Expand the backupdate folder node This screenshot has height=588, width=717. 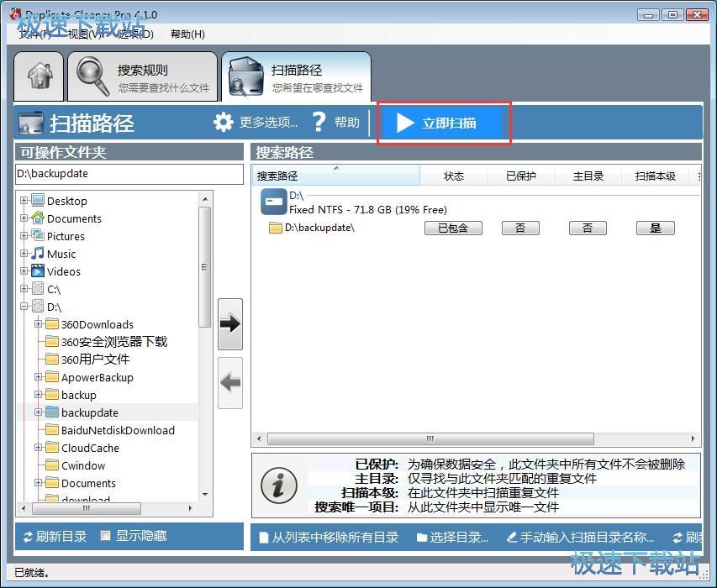[x=39, y=412]
